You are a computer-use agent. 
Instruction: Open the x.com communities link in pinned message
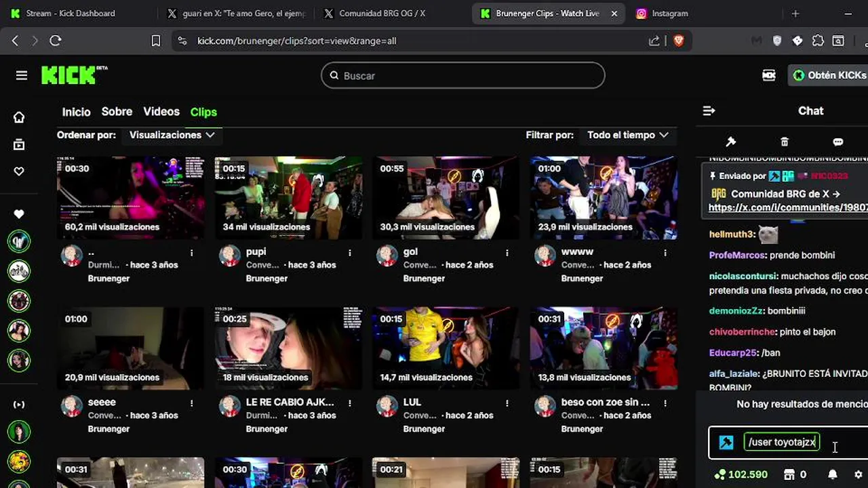click(x=788, y=207)
